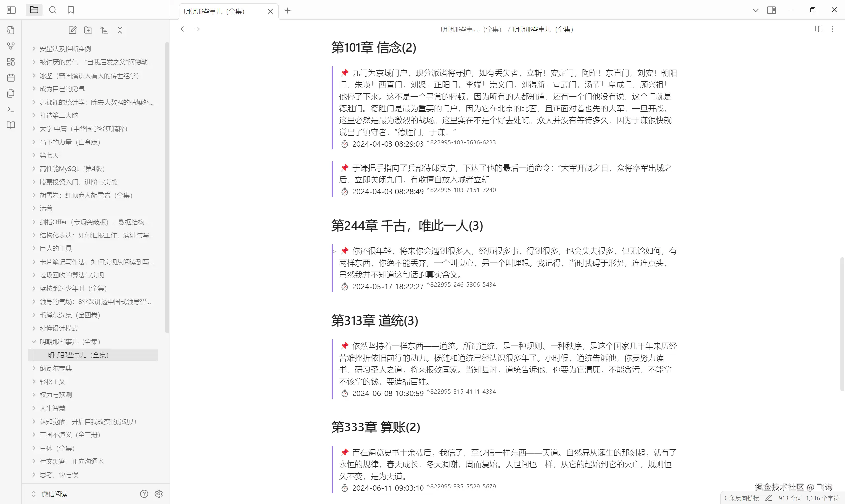Image resolution: width=845 pixels, height=504 pixels.
Task: Click the 0 条反向链接 status item
Action: tap(741, 498)
